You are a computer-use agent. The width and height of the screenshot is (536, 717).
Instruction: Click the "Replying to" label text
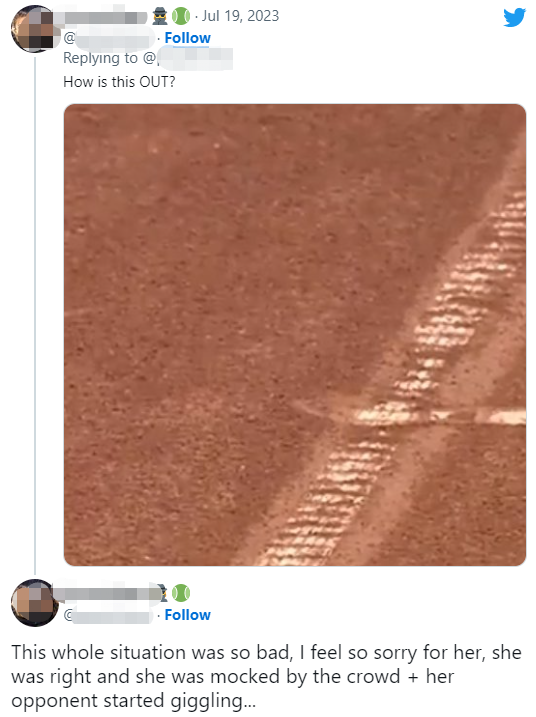100,58
